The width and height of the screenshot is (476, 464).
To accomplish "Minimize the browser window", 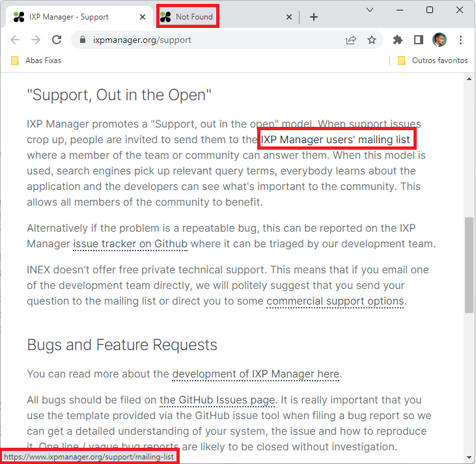I will [x=400, y=10].
